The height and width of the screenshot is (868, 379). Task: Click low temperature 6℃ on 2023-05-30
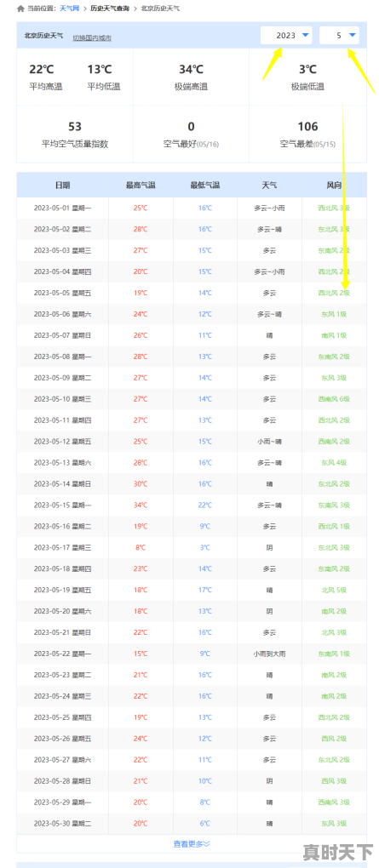[205, 824]
